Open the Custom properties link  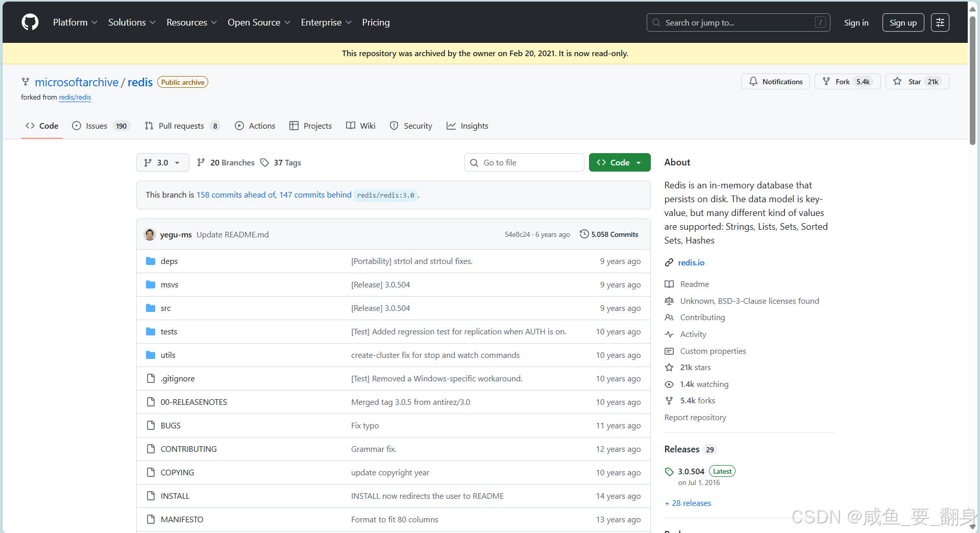pos(713,351)
